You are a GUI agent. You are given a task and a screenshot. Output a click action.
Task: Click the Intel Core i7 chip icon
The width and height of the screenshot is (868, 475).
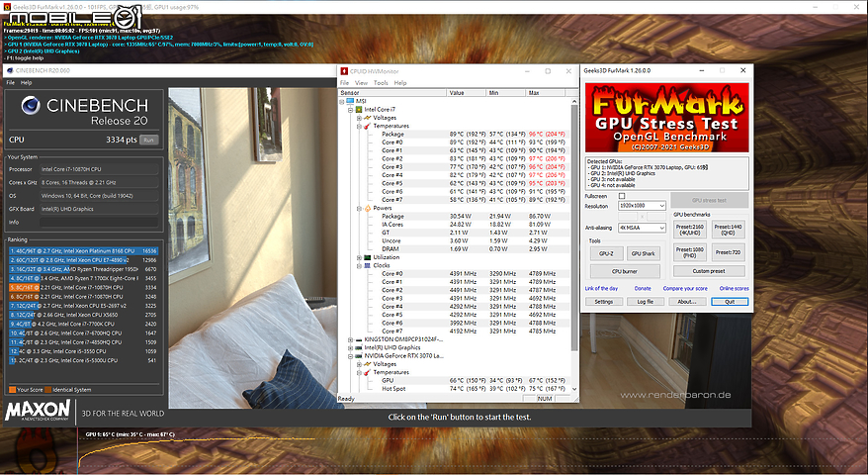(x=358, y=109)
